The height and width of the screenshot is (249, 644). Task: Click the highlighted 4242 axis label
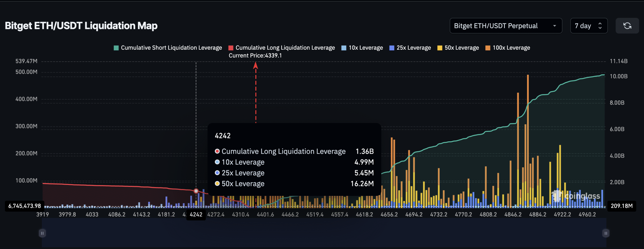pos(196,214)
